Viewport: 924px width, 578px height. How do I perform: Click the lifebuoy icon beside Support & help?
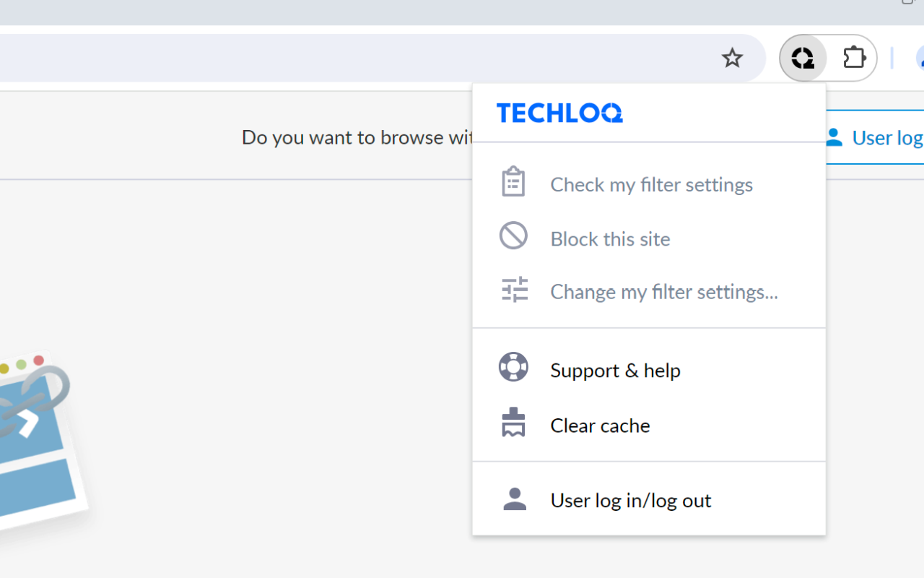coord(513,366)
